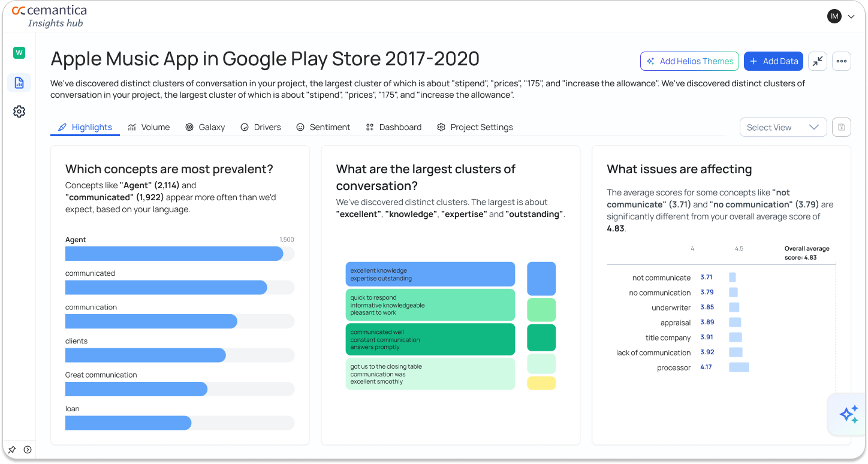Click the processor score bar
868x464 pixels.
[x=739, y=367]
